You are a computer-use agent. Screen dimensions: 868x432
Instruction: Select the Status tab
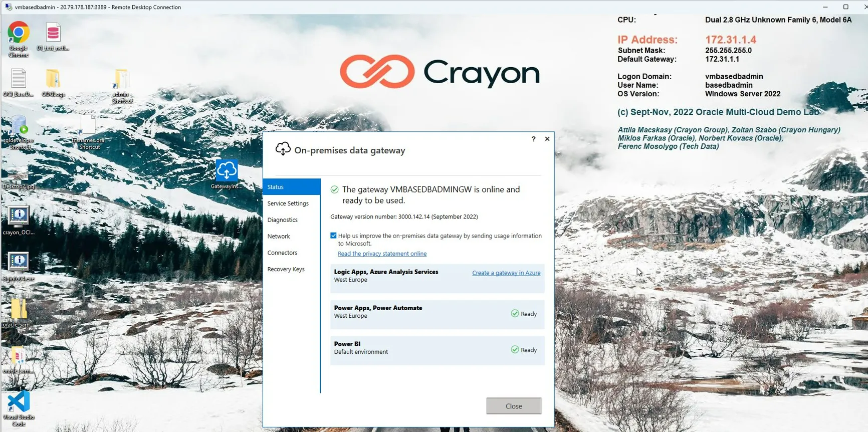point(292,187)
